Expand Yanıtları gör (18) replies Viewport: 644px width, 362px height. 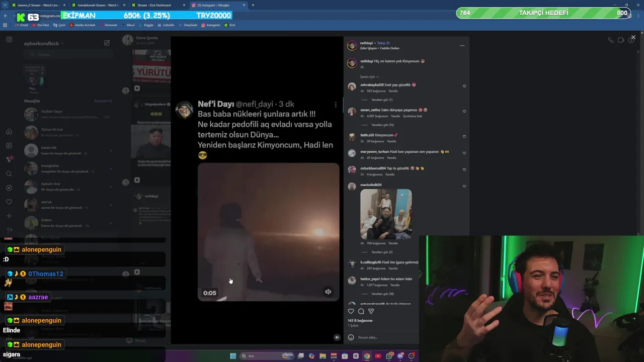[x=382, y=294]
